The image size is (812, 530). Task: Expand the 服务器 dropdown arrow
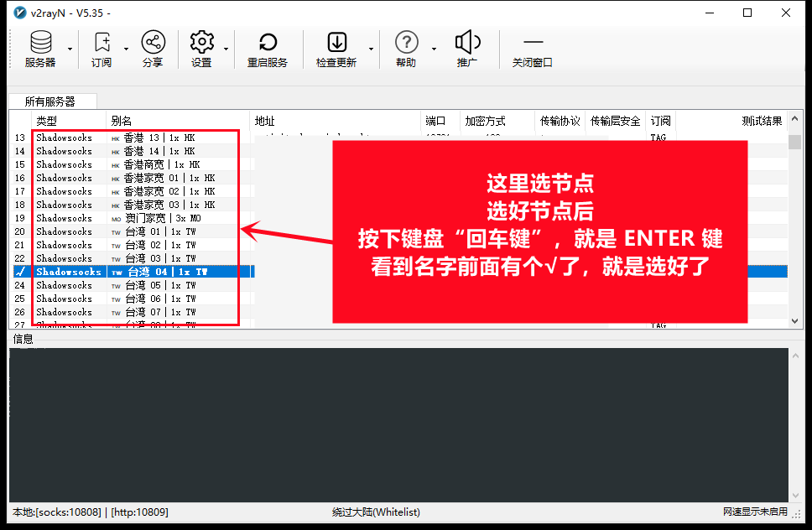coord(70,49)
